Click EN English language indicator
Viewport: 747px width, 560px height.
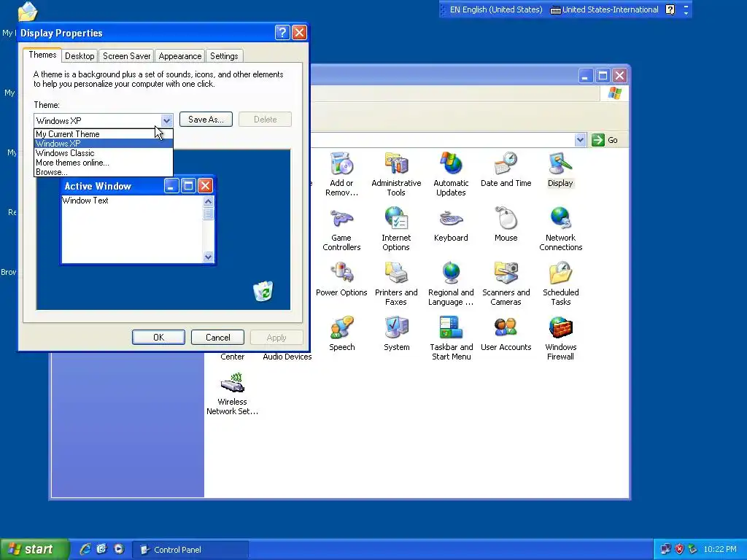pyautogui.click(x=495, y=9)
